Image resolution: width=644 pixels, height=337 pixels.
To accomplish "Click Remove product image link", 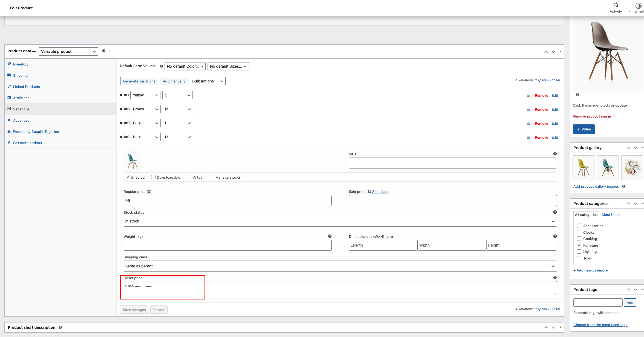I will pyautogui.click(x=592, y=116).
